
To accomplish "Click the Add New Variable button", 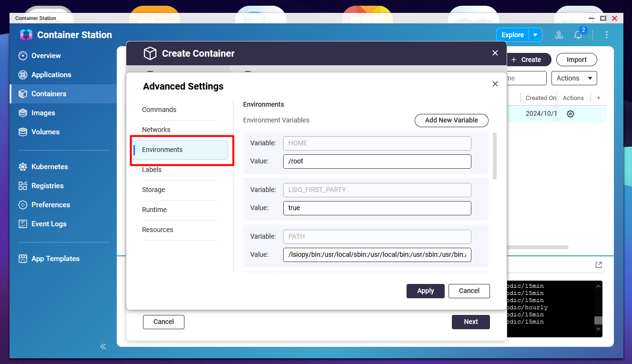I will (451, 120).
